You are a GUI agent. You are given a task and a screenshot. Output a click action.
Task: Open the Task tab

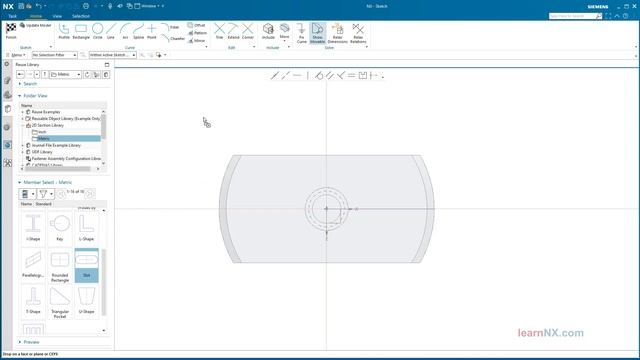point(13,16)
